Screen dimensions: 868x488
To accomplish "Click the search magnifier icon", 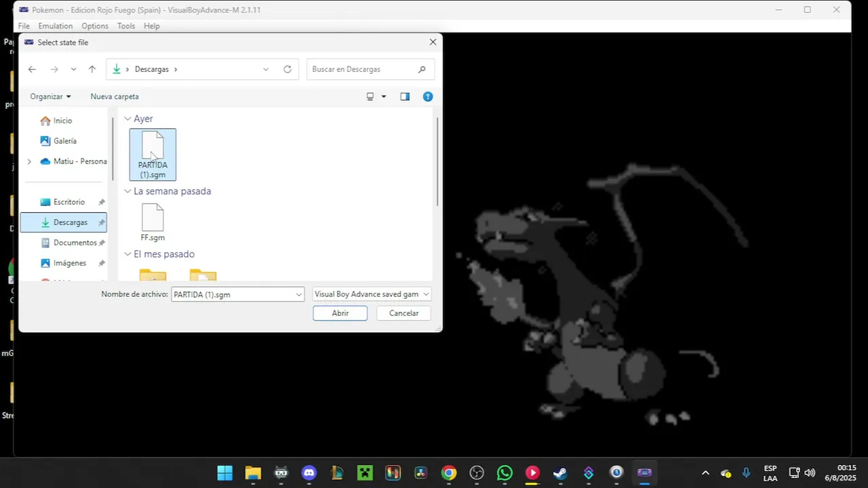I will tap(422, 69).
